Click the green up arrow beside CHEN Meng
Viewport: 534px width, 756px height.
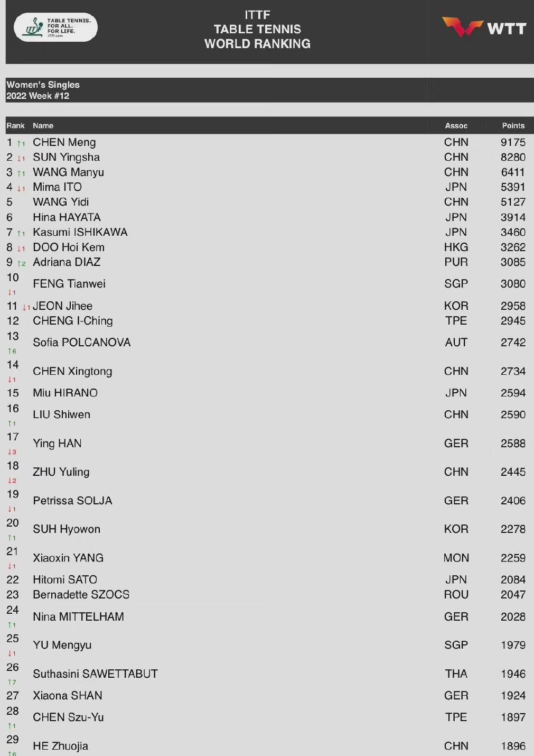coord(21,143)
